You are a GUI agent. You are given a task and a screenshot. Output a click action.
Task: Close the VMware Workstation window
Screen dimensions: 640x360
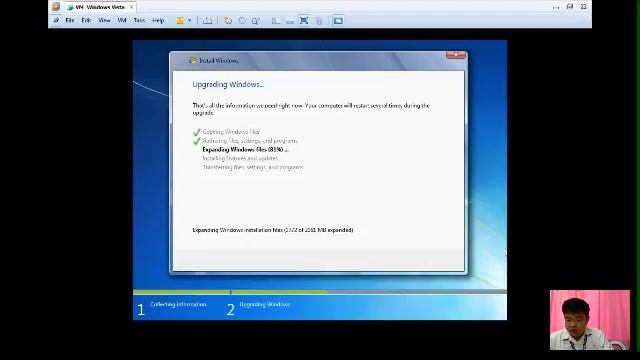[584, 7]
